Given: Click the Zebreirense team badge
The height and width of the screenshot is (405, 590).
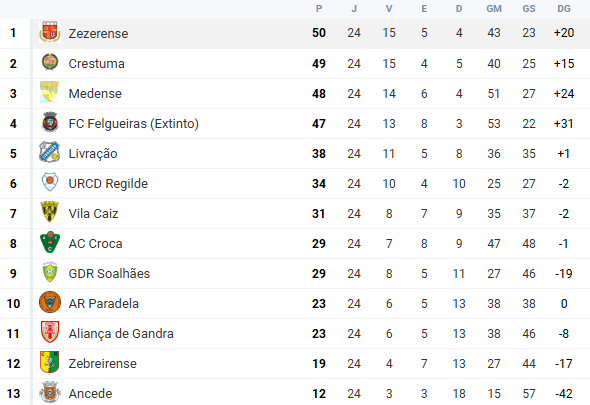Looking at the screenshot, I should tap(50, 362).
